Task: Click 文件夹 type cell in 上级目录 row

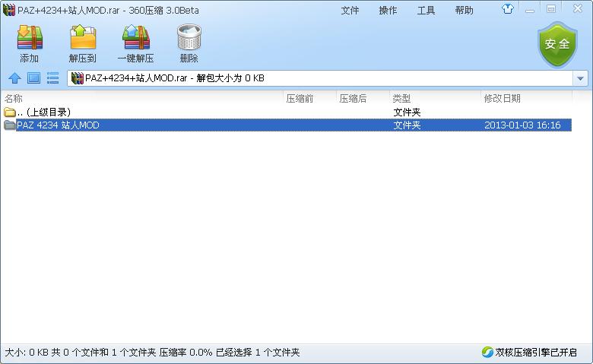Action: point(407,112)
